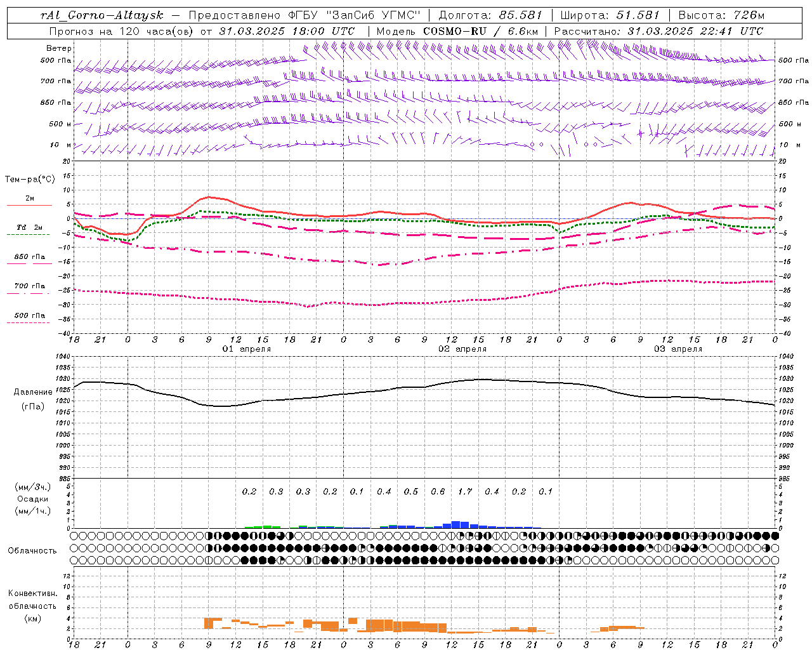Click the longitude value Долгота: 85.581
Screen dimensions: 812x650
[492, 15]
